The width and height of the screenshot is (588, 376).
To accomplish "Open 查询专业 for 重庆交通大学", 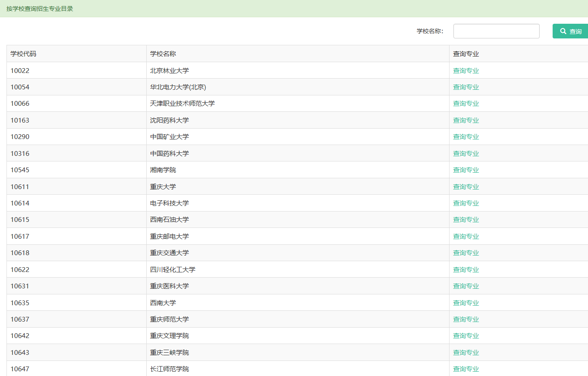I will click(466, 253).
